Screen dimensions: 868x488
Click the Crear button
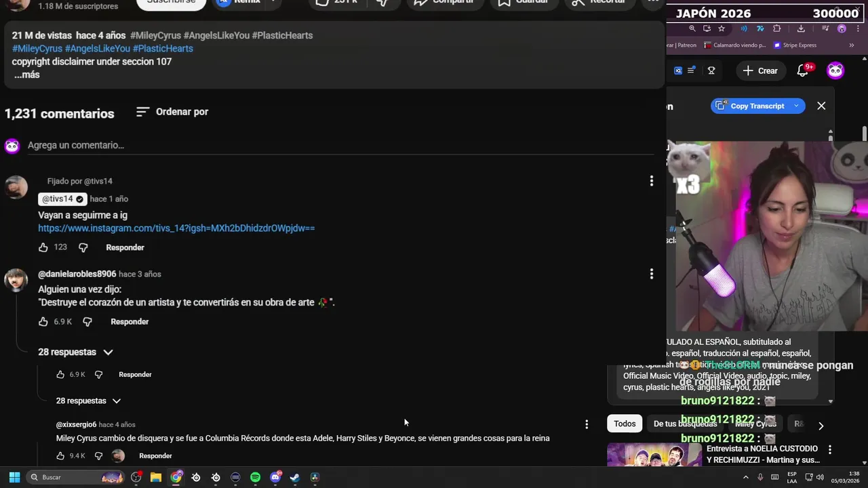point(760,70)
